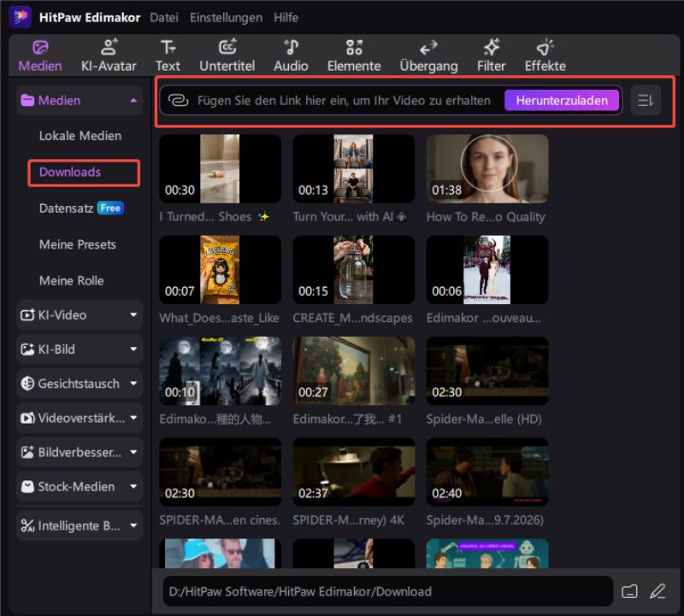Click the link chain icon in URL field
This screenshot has height=616, width=684.
pos(178,101)
